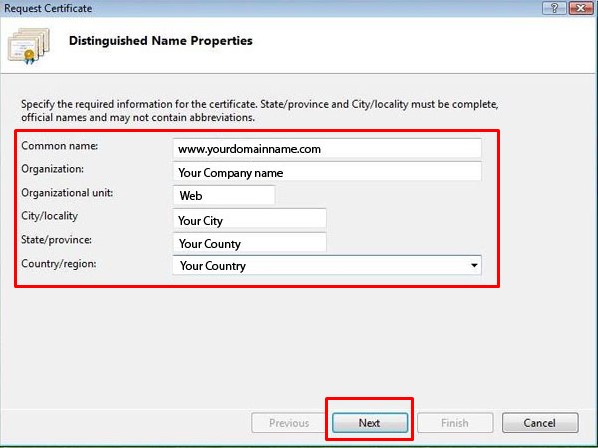Click the greyed-out Finish button
The width and height of the screenshot is (598, 448).
[x=455, y=423]
